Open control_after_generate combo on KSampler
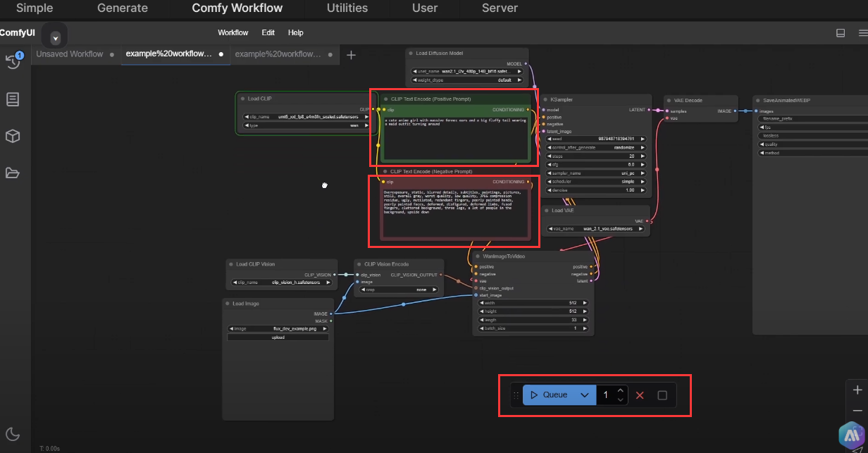 click(x=595, y=147)
